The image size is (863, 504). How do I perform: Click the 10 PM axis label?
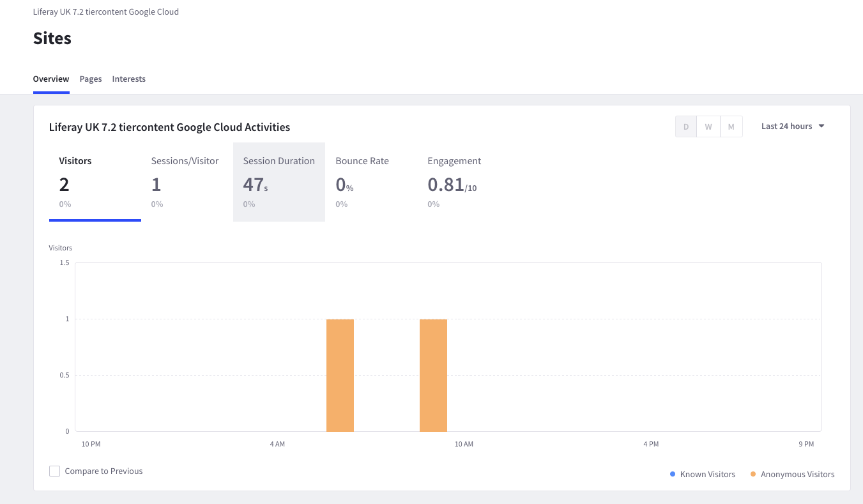click(91, 444)
